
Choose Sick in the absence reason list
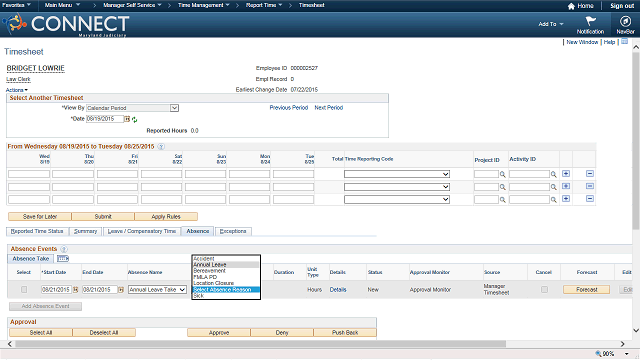click(x=226, y=296)
